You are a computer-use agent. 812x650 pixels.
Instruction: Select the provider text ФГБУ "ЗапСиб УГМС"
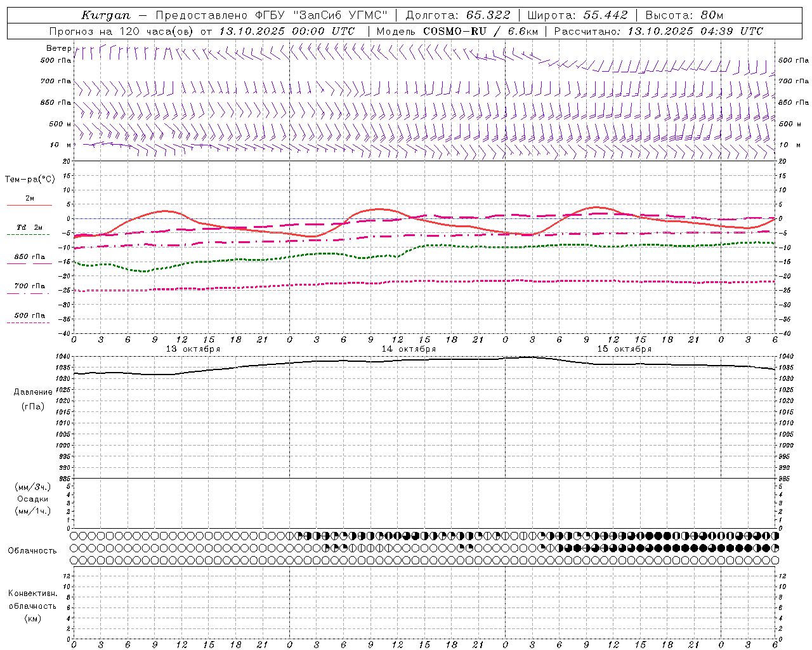pos(322,15)
